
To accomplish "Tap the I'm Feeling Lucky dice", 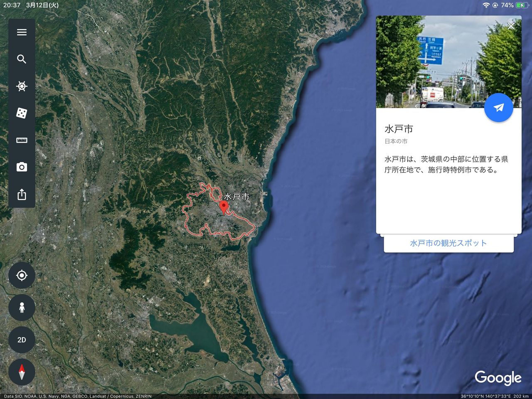I will [x=22, y=113].
